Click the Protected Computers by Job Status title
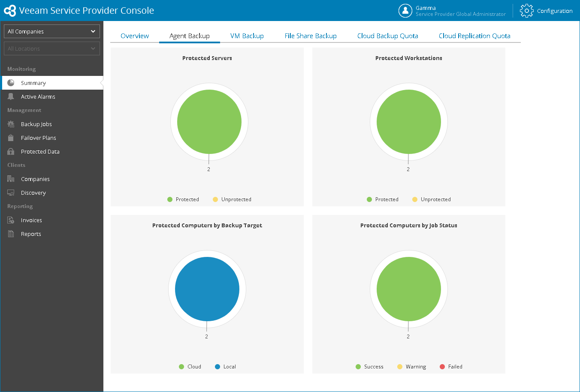The width and height of the screenshot is (580, 392). tap(409, 225)
